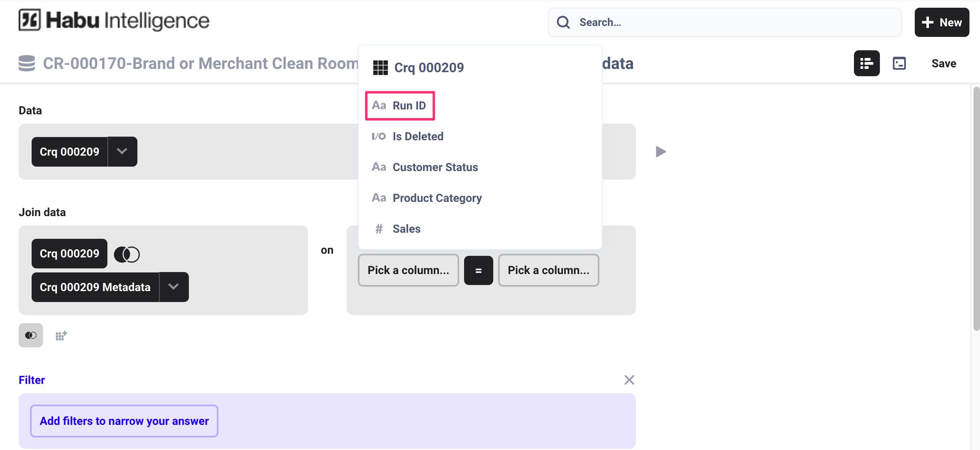980x450 pixels.
Task: Click the New button
Action: tap(941, 22)
